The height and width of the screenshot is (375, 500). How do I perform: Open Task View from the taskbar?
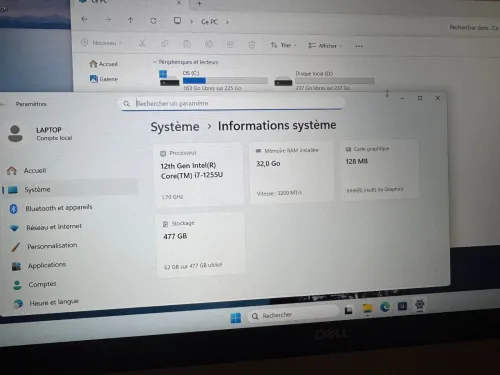(349, 310)
